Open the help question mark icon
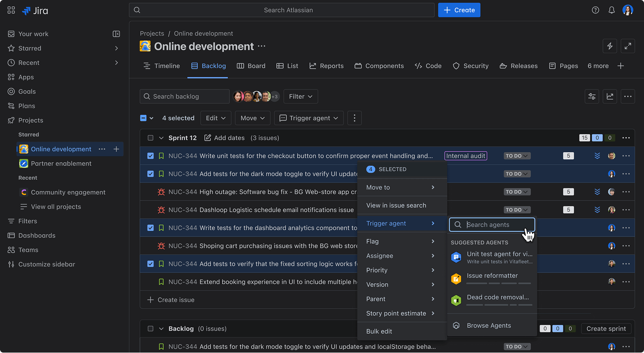644x353 pixels. [x=595, y=10]
